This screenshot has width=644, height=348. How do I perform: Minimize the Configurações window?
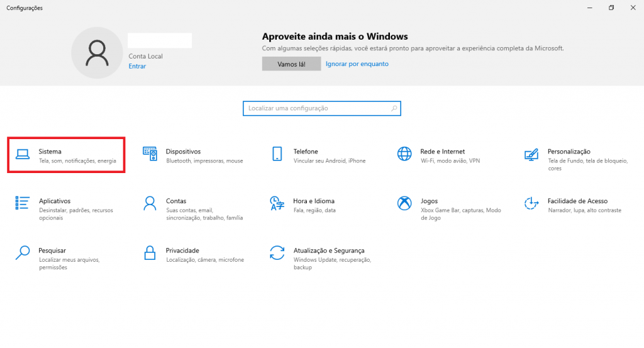590,8
